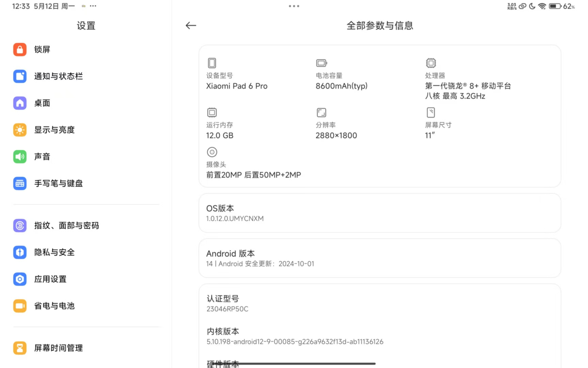Select the certification model 23046RP50C
This screenshot has width=588, height=368.
click(227, 309)
